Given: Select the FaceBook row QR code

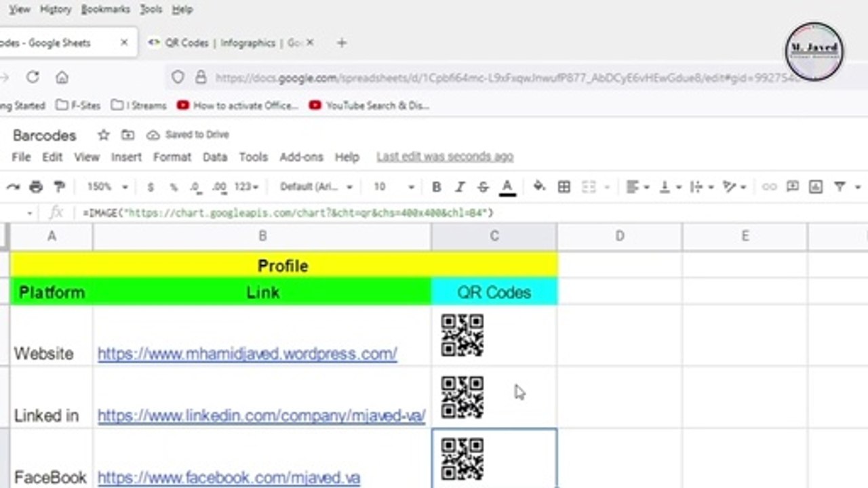Looking at the screenshot, I should coord(462,460).
